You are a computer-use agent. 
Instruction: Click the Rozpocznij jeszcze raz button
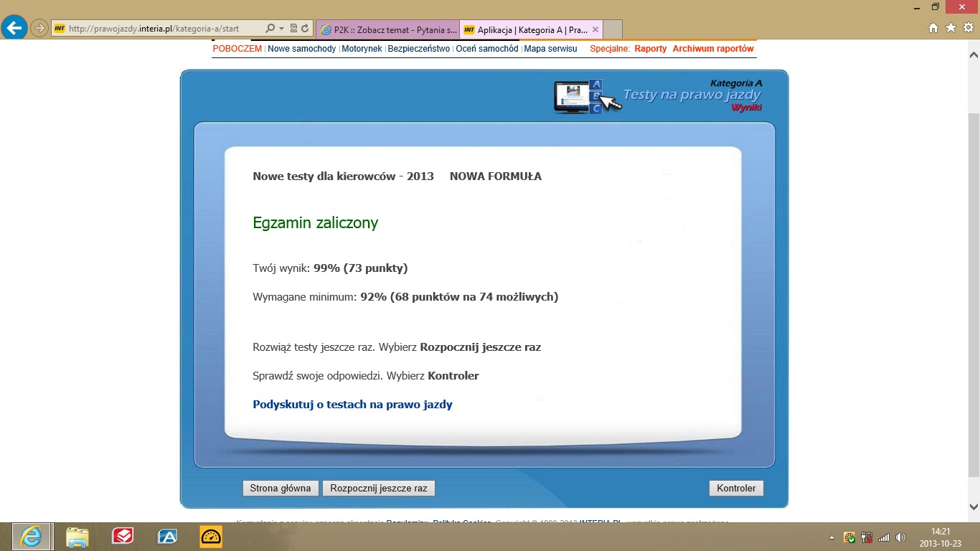point(379,489)
